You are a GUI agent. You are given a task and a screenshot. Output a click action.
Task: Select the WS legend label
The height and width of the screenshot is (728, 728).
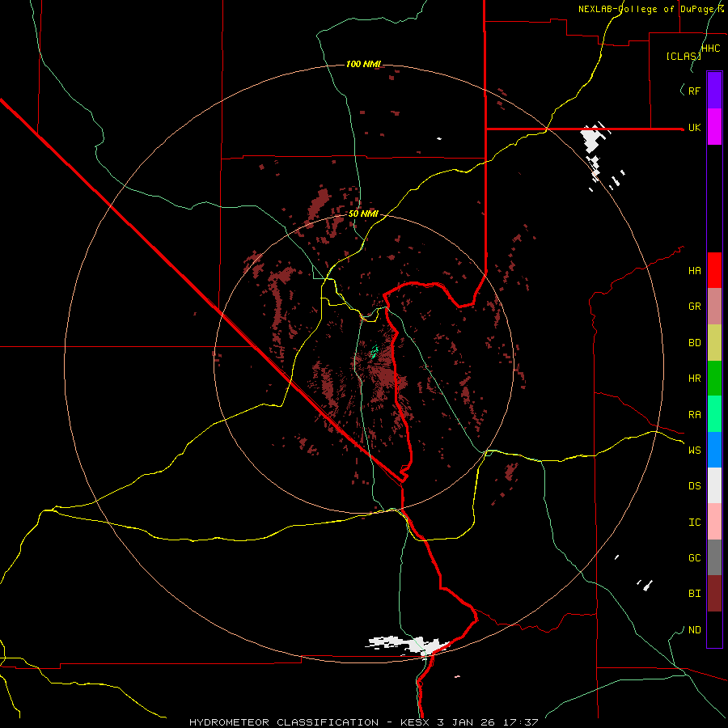coord(694,450)
